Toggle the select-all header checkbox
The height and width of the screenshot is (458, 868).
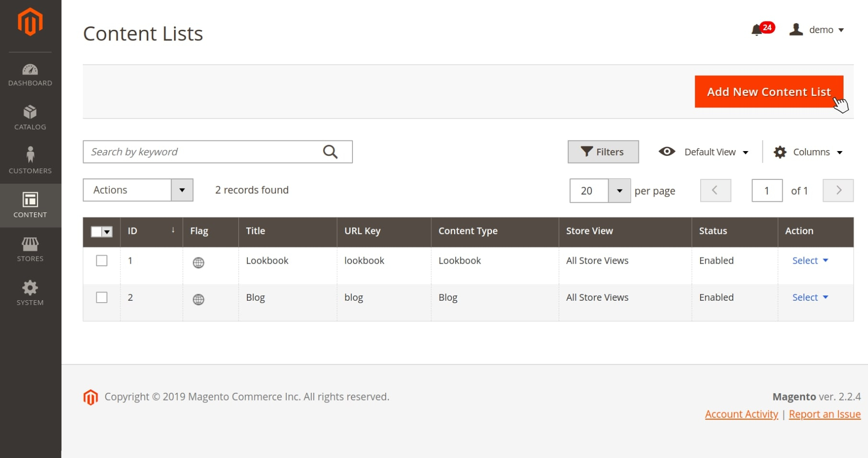tap(97, 232)
